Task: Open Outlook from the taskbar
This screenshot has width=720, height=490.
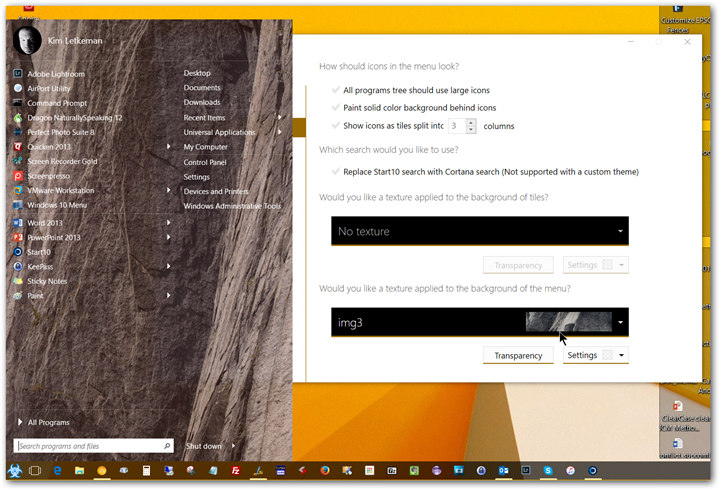Action: coord(503,471)
